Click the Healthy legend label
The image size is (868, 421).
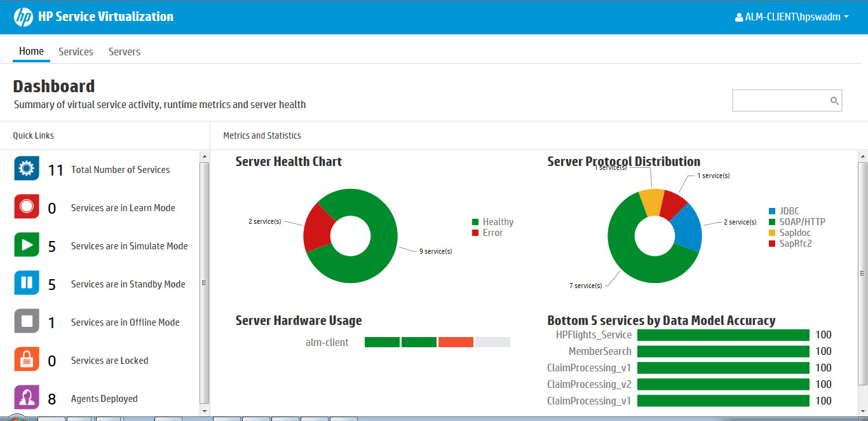[498, 222]
